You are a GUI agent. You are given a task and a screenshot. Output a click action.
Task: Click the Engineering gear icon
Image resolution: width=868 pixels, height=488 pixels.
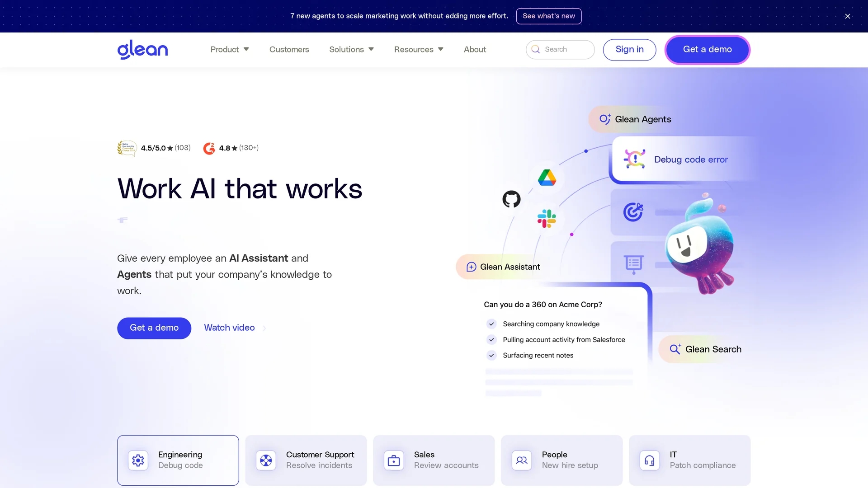pyautogui.click(x=138, y=460)
